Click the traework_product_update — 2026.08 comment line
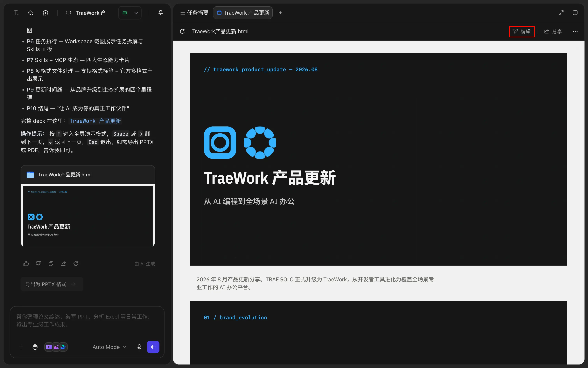The image size is (588, 368). pos(261,70)
